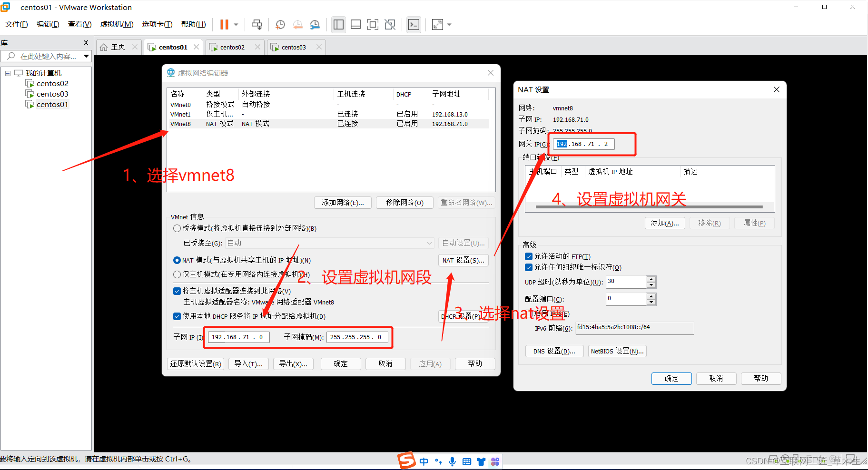Open the snapshot manager
This screenshot has height=470, width=868.
tap(315, 24)
